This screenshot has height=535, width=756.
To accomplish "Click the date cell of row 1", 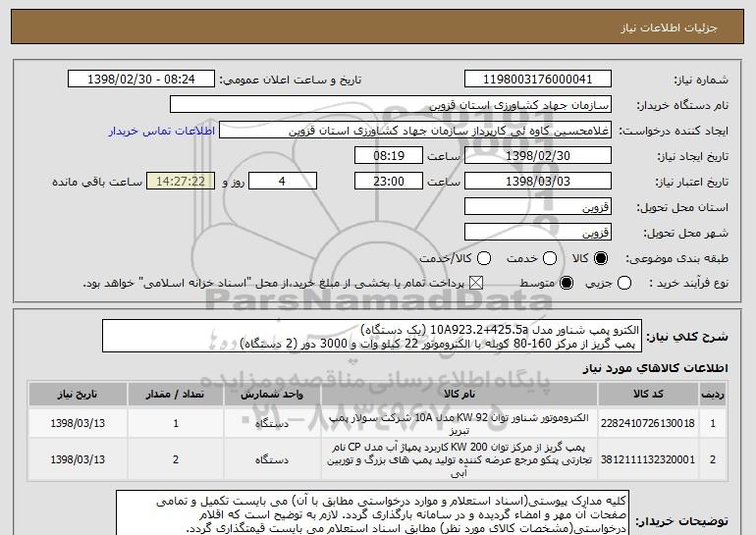I will pyautogui.click(x=78, y=424).
